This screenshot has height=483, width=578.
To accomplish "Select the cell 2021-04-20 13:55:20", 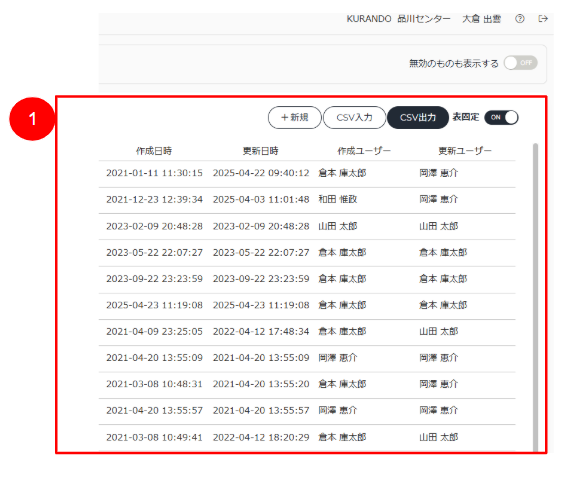I will pos(261,384).
